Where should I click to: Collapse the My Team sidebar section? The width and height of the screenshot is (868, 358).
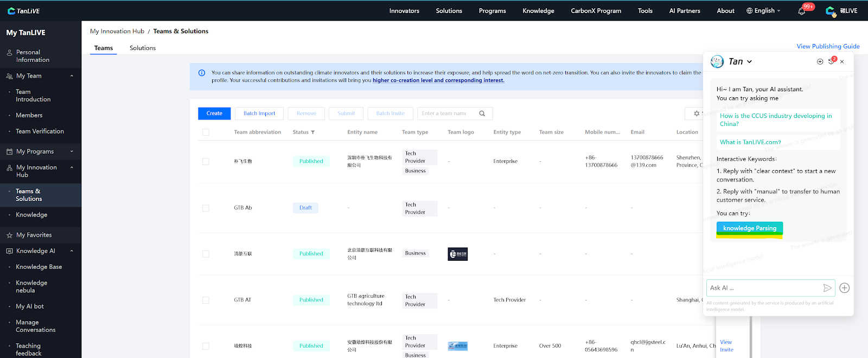pos(72,76)
